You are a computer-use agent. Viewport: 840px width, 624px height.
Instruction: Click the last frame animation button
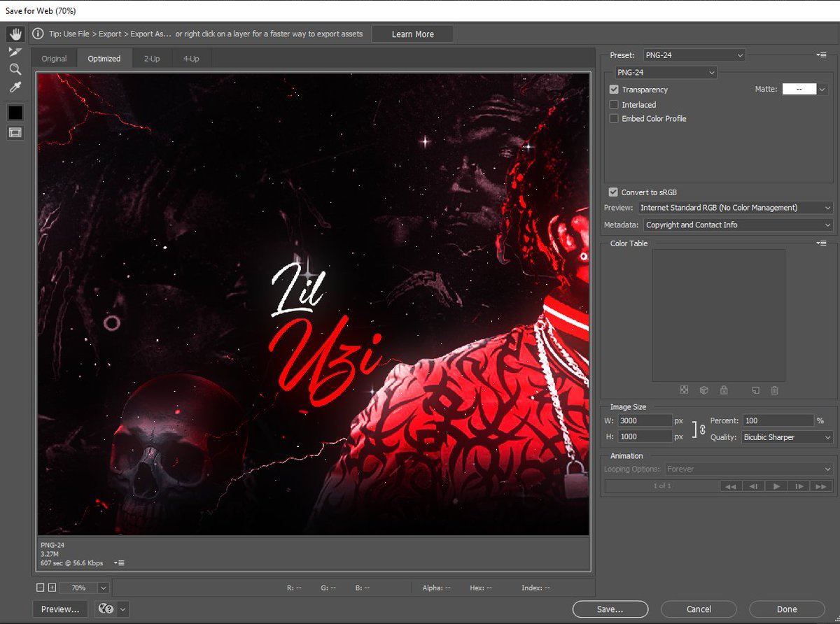pyautogui.click(x=821, y=486)
